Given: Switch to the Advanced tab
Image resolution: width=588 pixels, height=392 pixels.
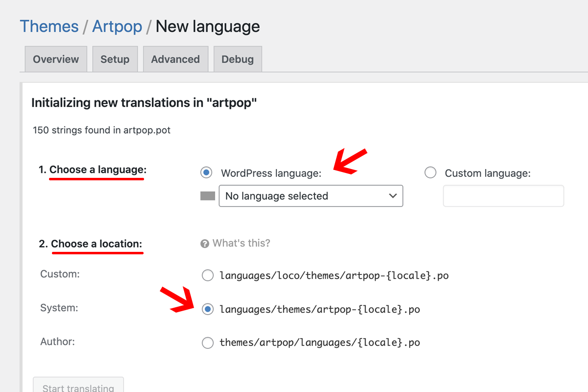Looking at the screenshot, I should (175, 59).
